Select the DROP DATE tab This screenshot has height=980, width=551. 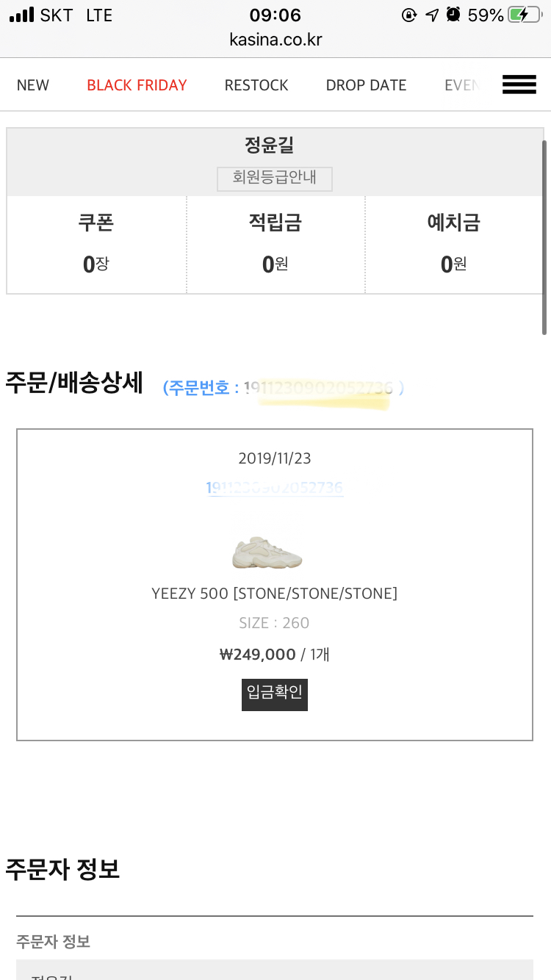point(366,85)
